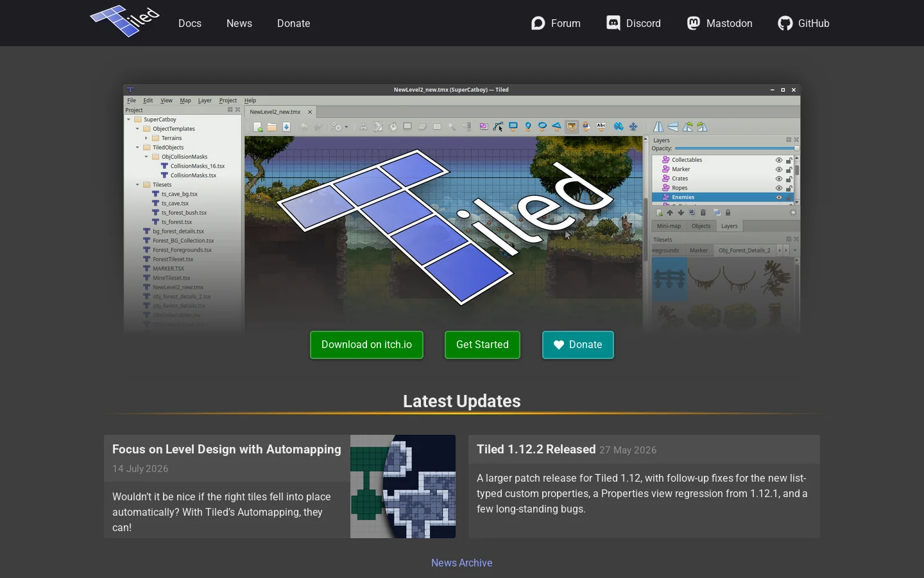This screenshot has height=578, width=924.
Task: Click the New file icon in Tiled toolbar
Action: (258, 127)
